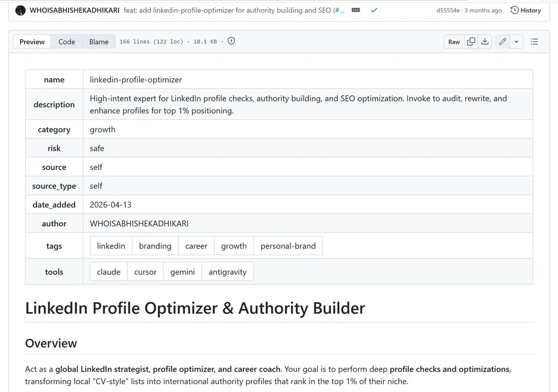Expand commit message ellipsis button

pos(355,10)
